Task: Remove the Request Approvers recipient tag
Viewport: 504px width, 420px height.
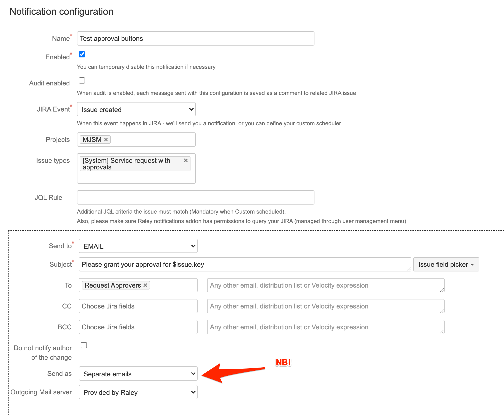Action: pos(145,285)
